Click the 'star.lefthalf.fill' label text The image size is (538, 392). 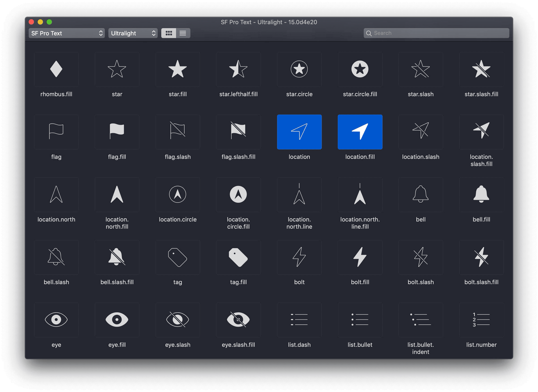pyautogui.click(x=238, y=94)
